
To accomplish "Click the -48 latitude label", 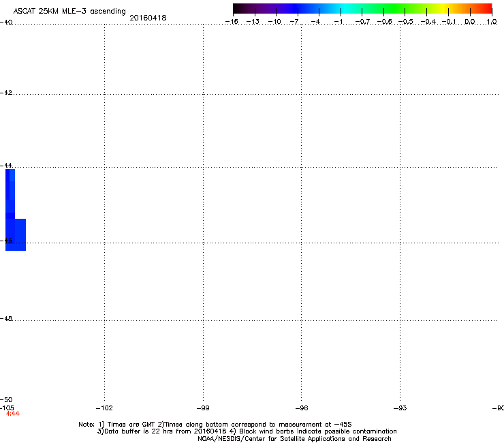I will click(x=6, y=318).
